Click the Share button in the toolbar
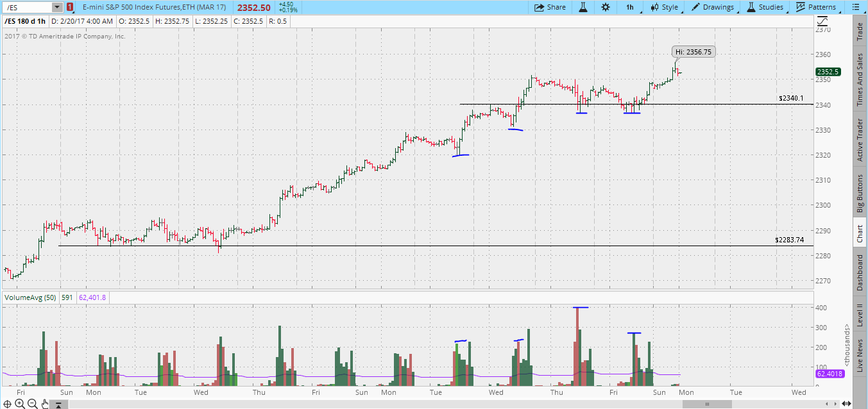 [550, 7]
